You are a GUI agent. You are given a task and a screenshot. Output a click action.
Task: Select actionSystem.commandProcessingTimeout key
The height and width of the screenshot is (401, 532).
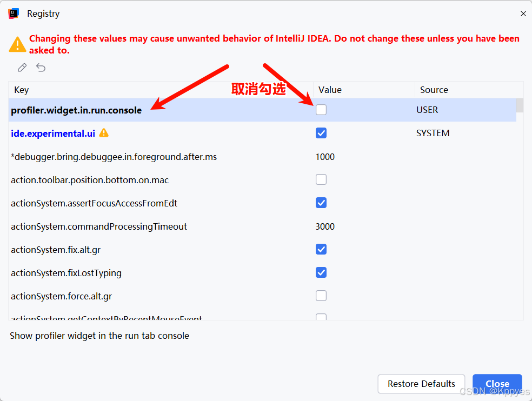coord(99,226)
